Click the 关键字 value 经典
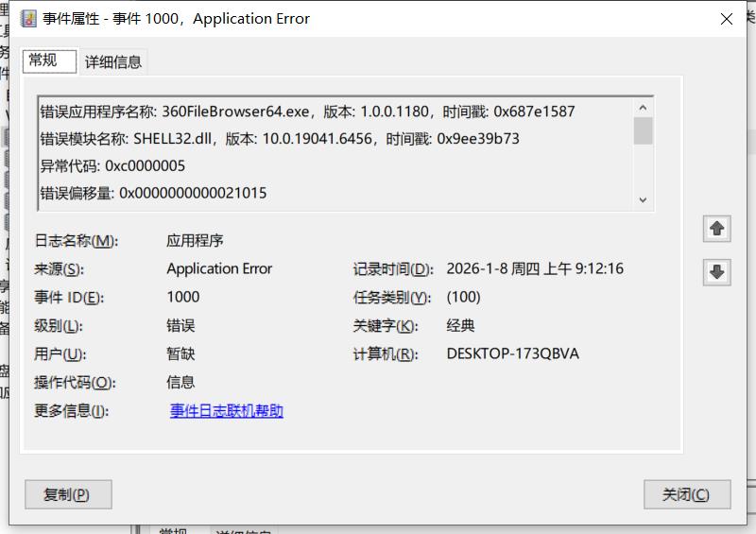 (460, 326)
